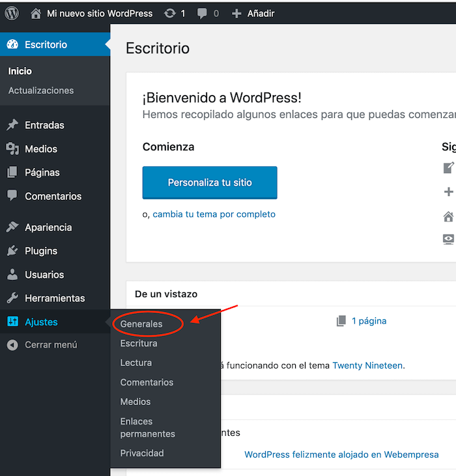
Task: Select Enlaces permanentes in Ajustes flyout
Action: coord(147,427)
